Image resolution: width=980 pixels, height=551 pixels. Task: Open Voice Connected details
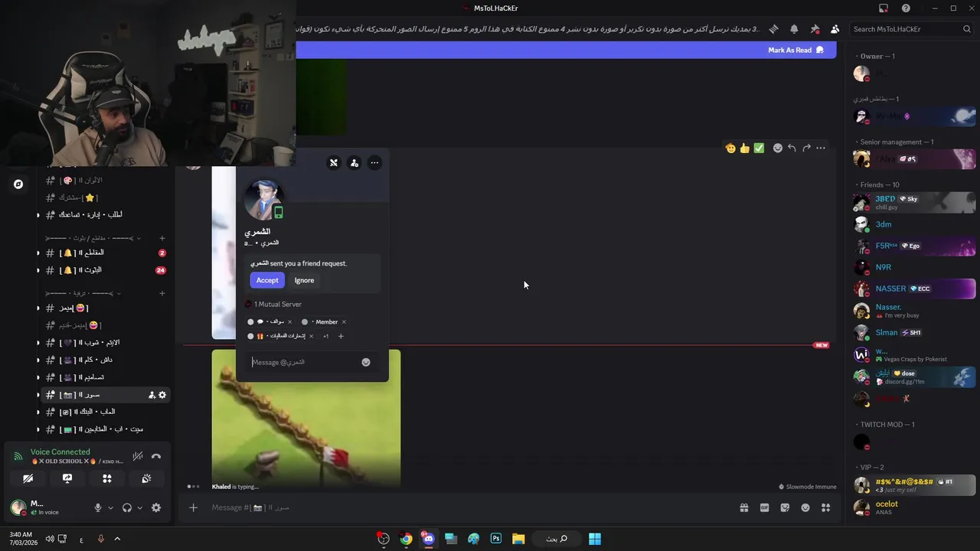(60, 452)
